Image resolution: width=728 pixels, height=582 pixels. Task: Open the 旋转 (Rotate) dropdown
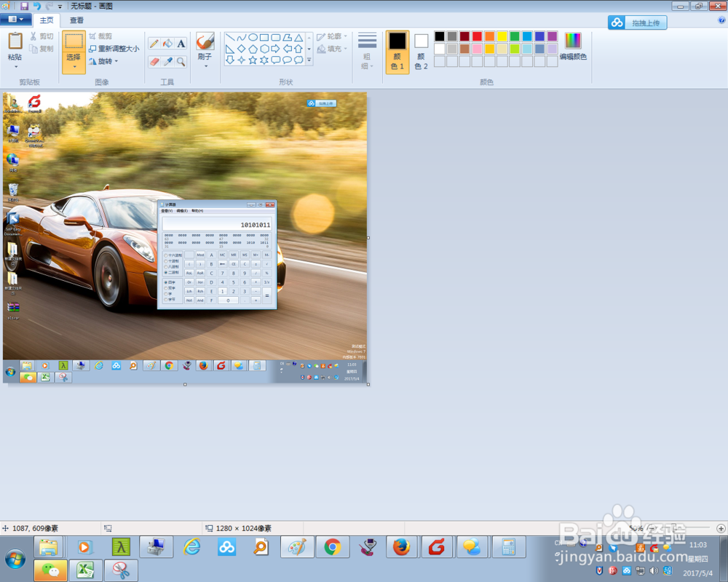point(103,61)
